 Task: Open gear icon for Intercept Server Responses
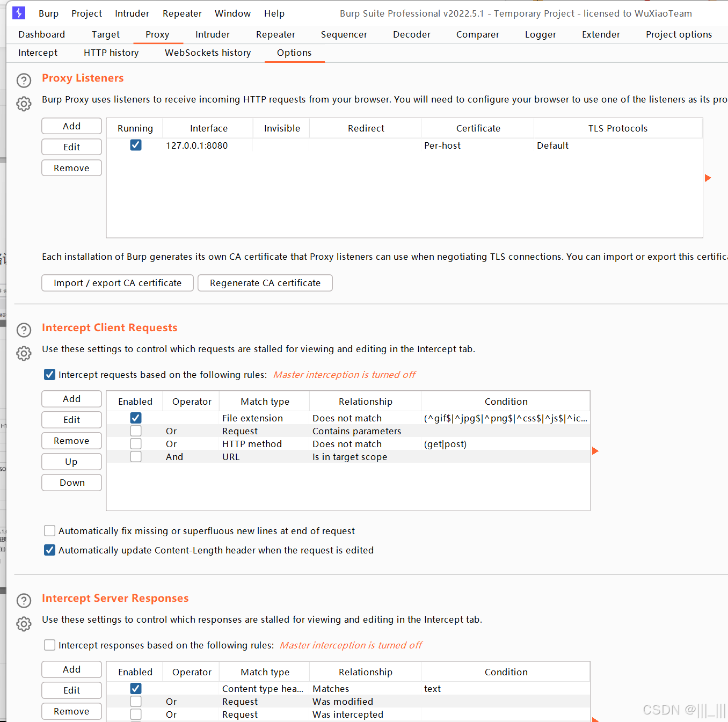[x=24, y=624]
